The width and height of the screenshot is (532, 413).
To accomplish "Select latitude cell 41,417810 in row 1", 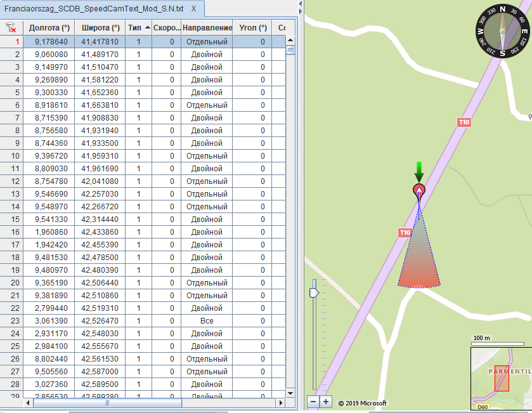I will tap(100, 42).
